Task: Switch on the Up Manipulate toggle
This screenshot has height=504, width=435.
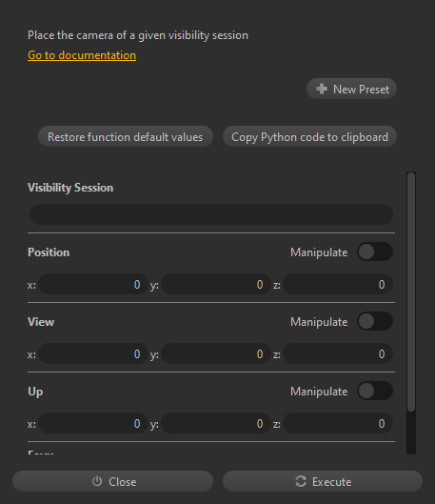Action: pyautogui.click(x=375, y=391)
